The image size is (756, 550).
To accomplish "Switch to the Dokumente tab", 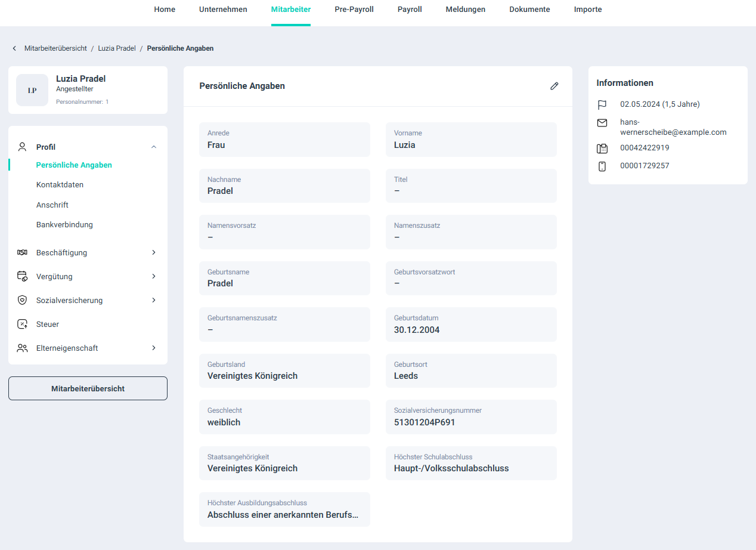I will click(529, 10).
